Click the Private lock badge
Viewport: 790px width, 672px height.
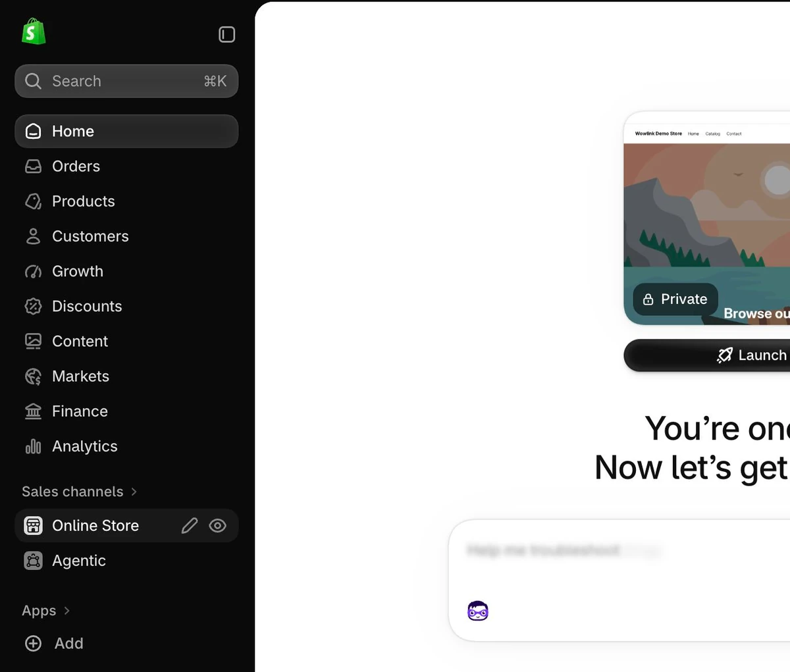click(675, 299)
